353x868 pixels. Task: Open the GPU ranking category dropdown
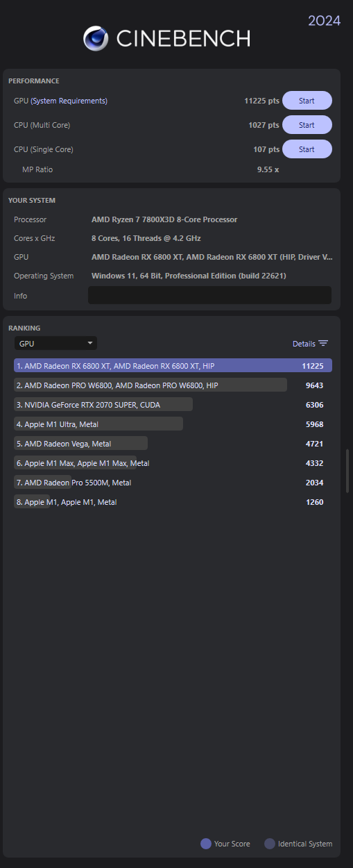pyautogui.click(x=55, y=343)
